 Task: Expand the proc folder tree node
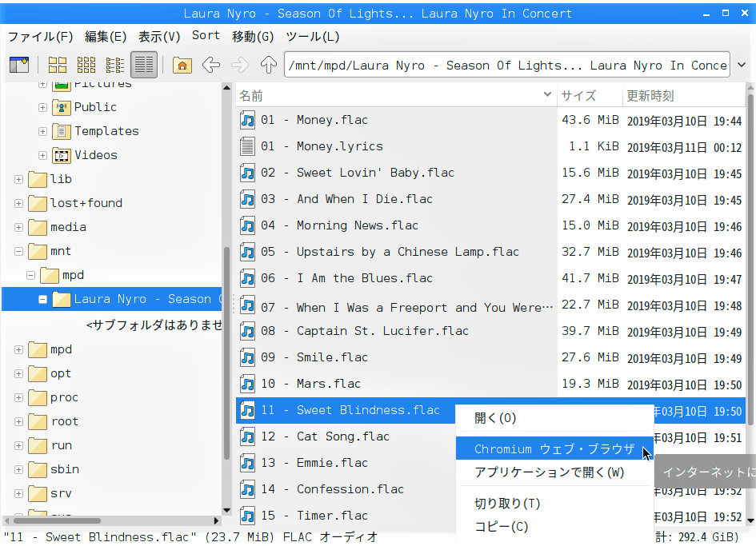19,398
